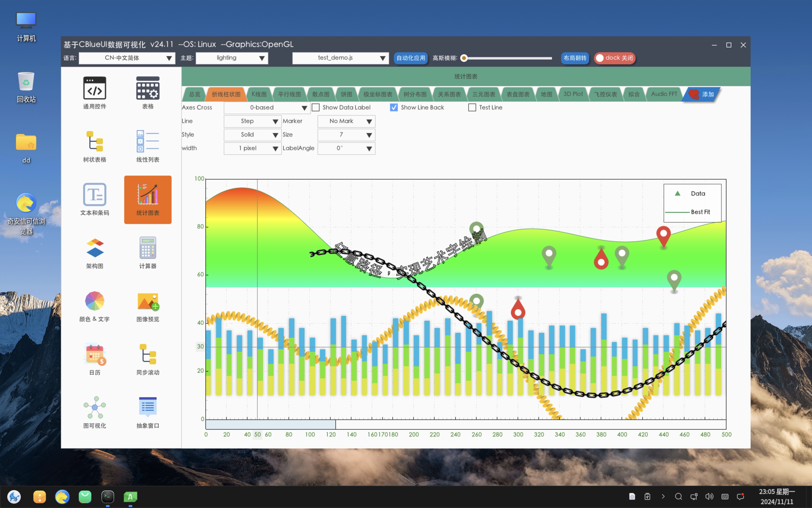This screenshot has height=508, width=812.
Task: Open the 文本和条码 text and barcode icon
Action: point(95,199)
